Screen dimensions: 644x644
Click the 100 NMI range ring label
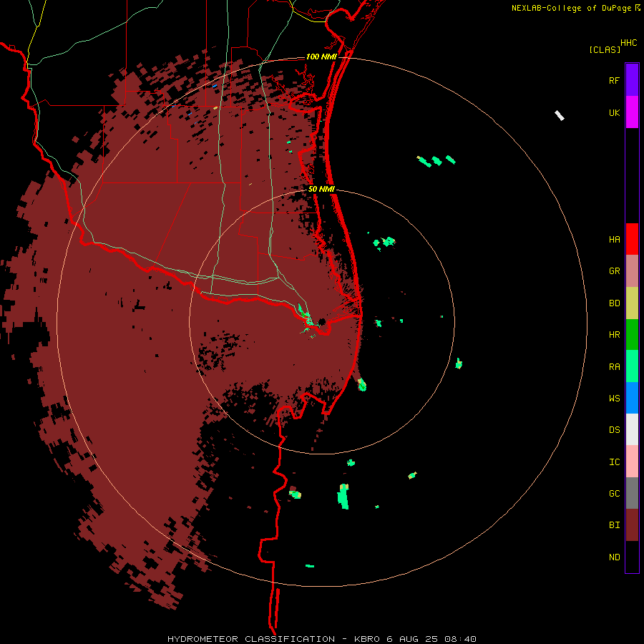[321, 57]
